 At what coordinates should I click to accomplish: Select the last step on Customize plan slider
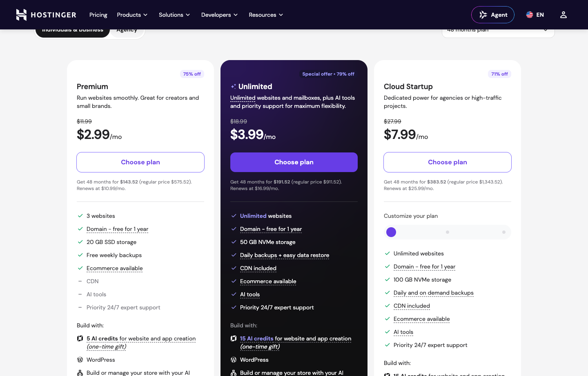pos(504,232)
